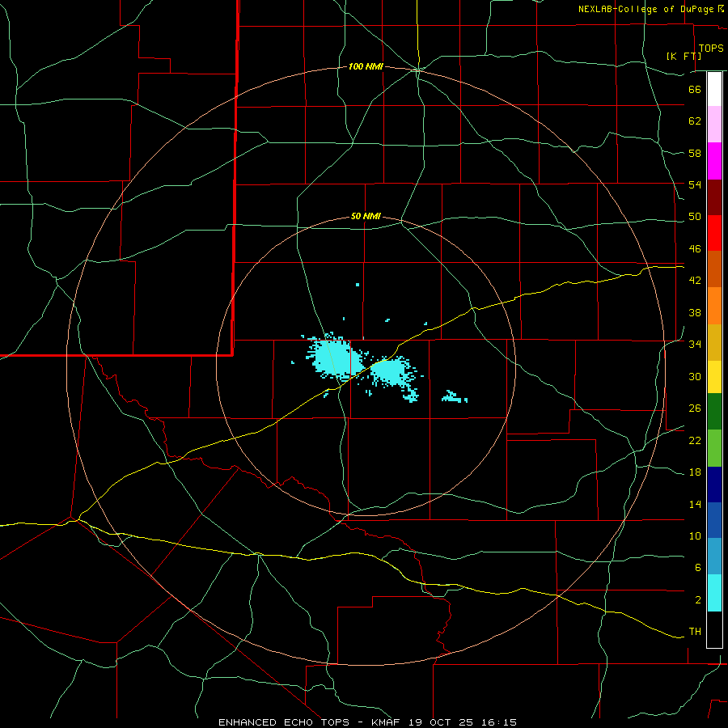Select the dark green legend band

(x=714, y=412)
